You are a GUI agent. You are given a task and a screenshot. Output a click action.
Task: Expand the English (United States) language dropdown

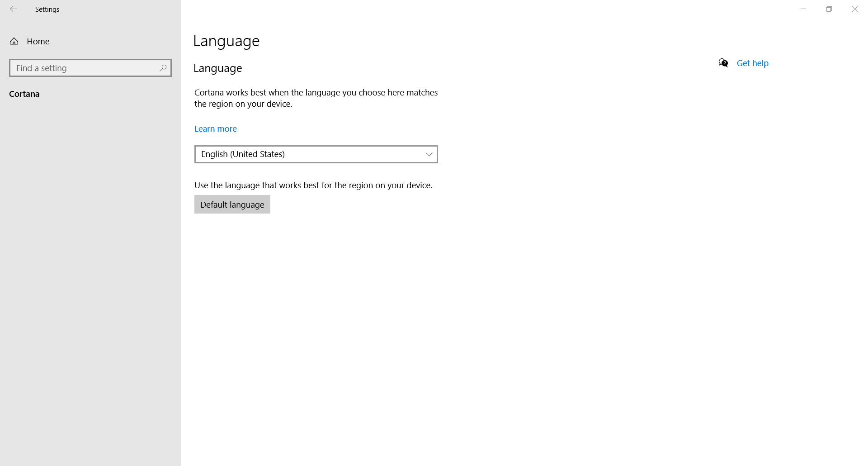point(316,154)
